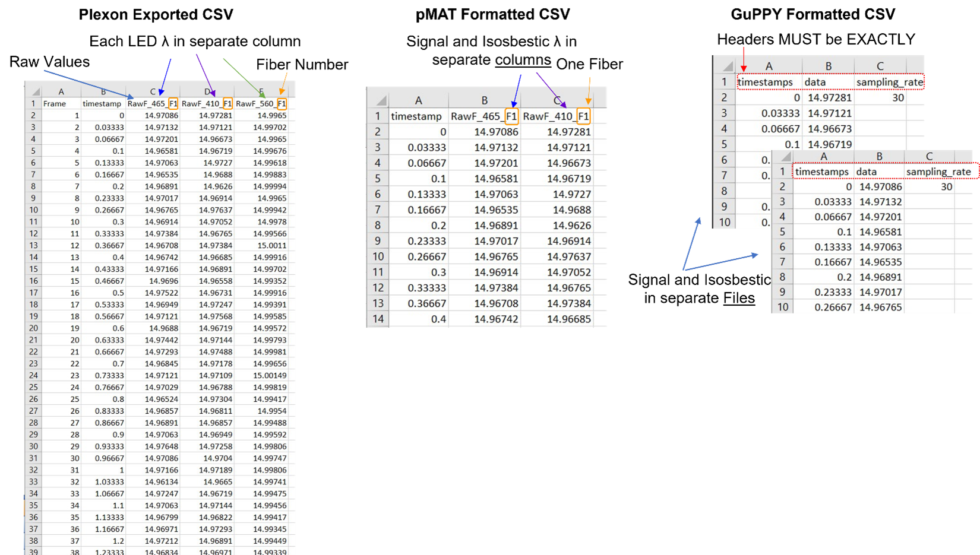Select the cell with value 15.00149
The image size is (980, 555).
[261, 375]
